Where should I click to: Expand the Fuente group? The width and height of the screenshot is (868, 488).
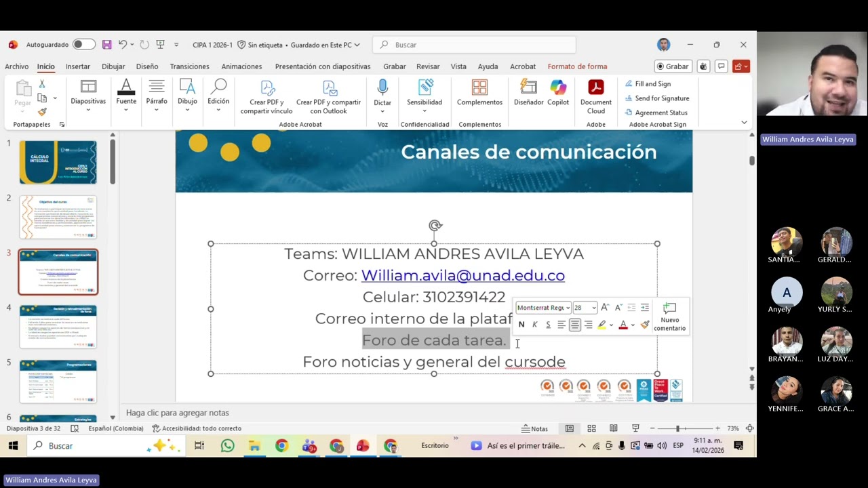[x=126, y=97]
